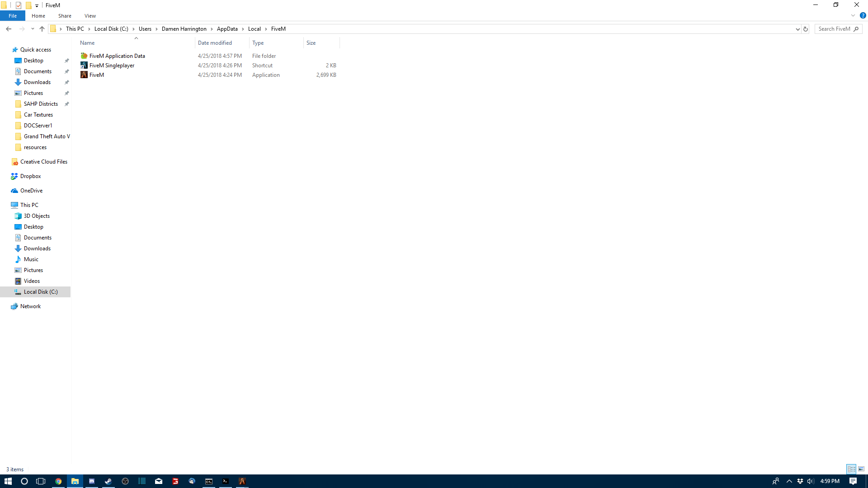
Task: Select Quick access in navigation pane
Action: click(x=35, y=50)
